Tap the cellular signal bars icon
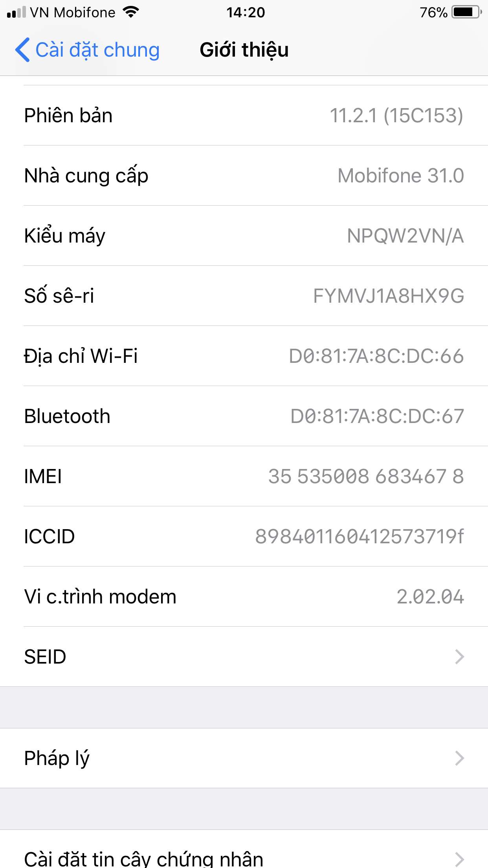The width and height of the screenshot is (488, 868). point(17,13)
